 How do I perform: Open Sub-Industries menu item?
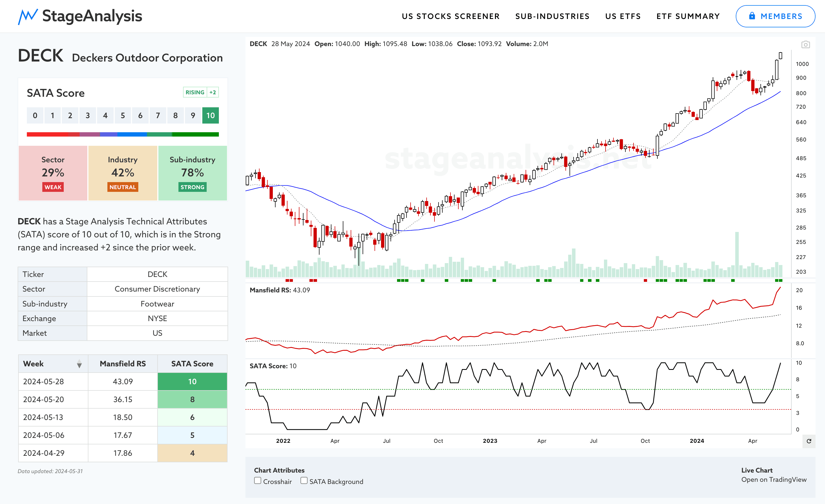(552, 16)
